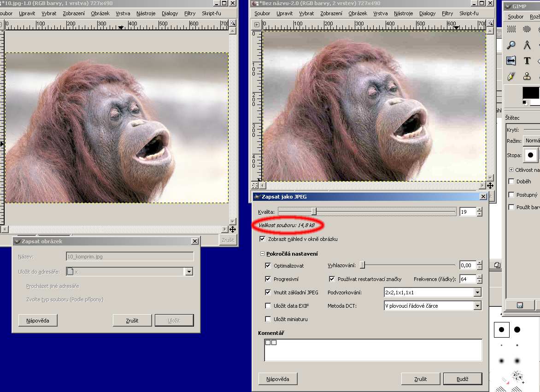This screenshot has height=392, width=540.
Task: Click the Budiž button
Action: click(462, 379)
